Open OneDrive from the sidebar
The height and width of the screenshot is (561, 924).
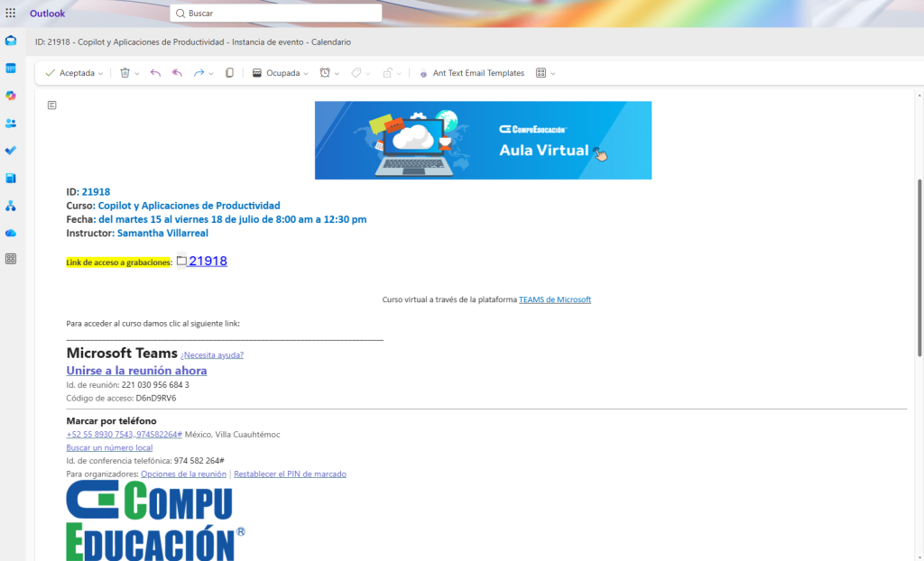pos(11,233)
